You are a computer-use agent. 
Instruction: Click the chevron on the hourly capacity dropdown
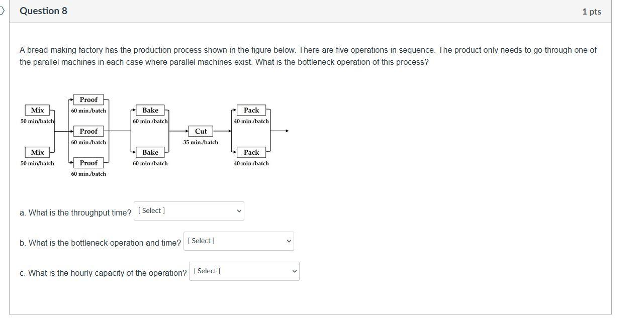tap(294, 271)
